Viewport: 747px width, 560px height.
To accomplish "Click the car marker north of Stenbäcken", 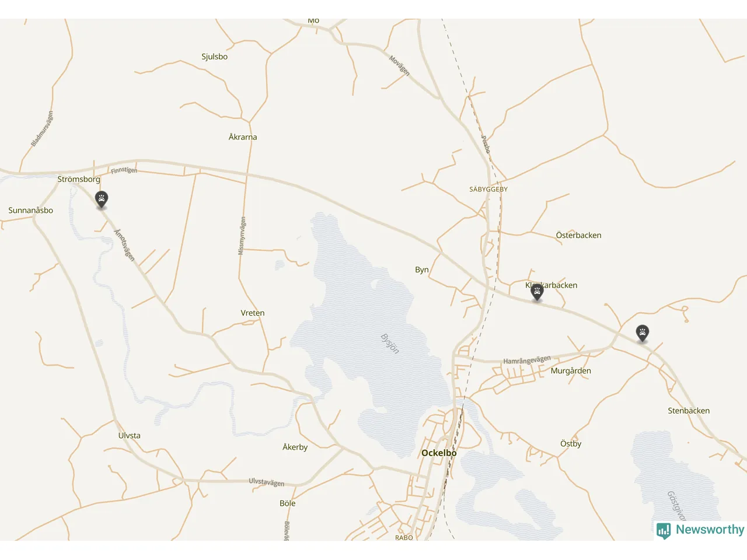I will [x=643, y=333].
